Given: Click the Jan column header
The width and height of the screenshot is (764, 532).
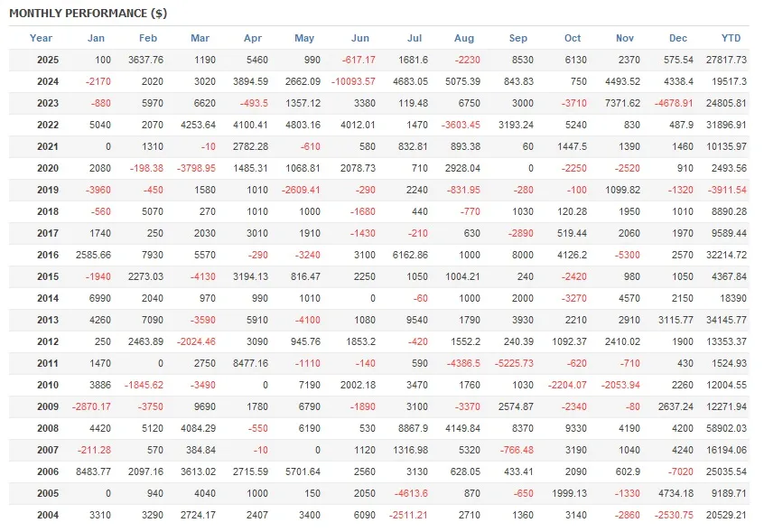Looking at the screenshot, I should pyautogui.click(x=96, y=38).
